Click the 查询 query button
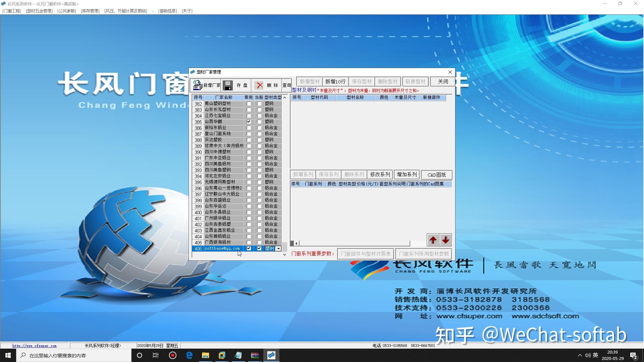Screen dimensions: 644x362 pos(287,85)
